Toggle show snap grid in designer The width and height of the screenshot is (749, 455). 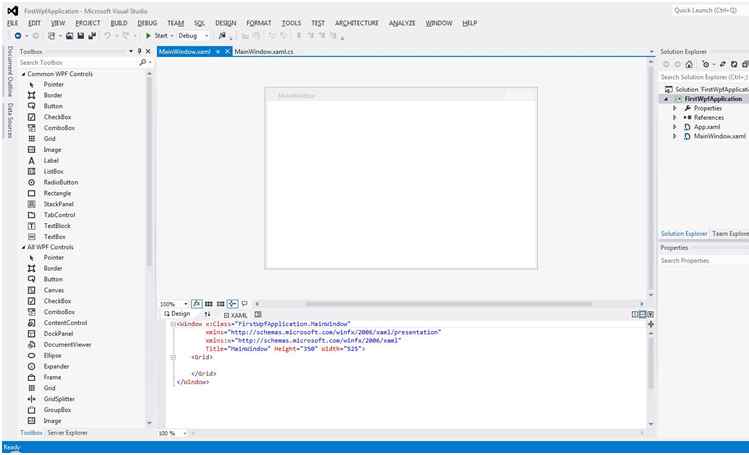(209, 304)
